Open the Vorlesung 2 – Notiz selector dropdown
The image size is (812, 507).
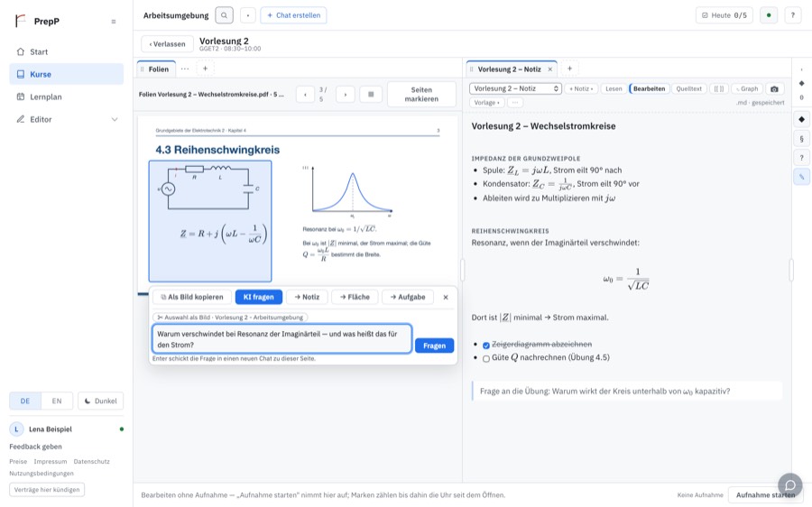click(515, 88)
